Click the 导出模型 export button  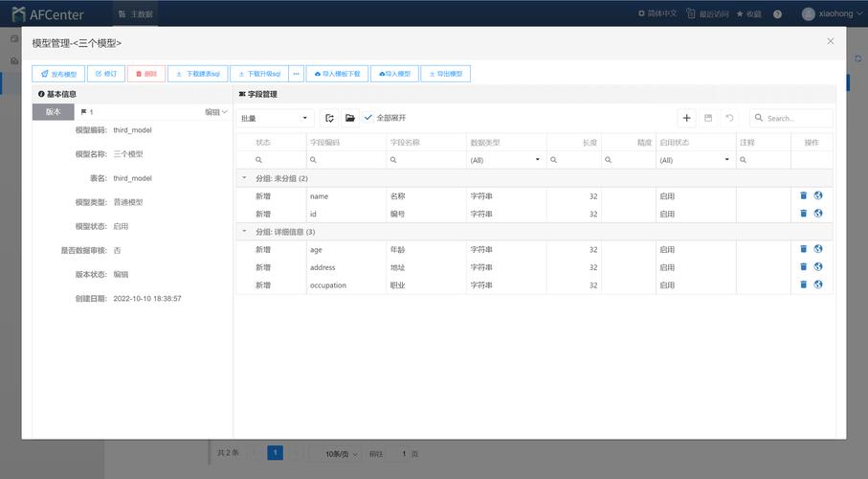point(445,74)
